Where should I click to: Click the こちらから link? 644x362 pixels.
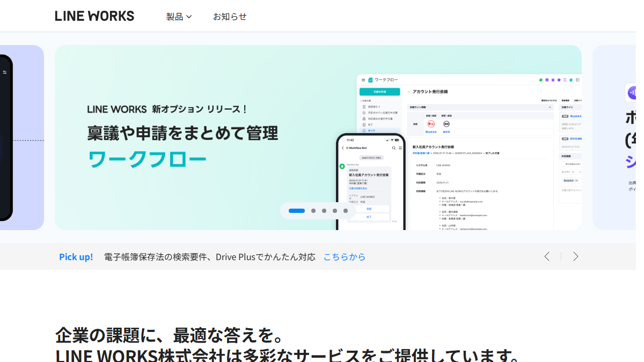coord(344,257)
